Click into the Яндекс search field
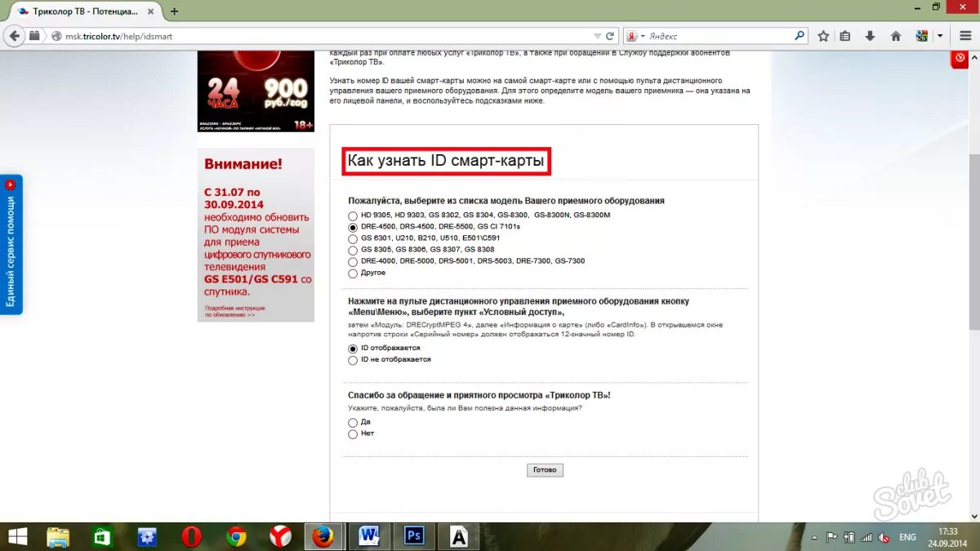 pyautogui.click(x=719, y=36)
